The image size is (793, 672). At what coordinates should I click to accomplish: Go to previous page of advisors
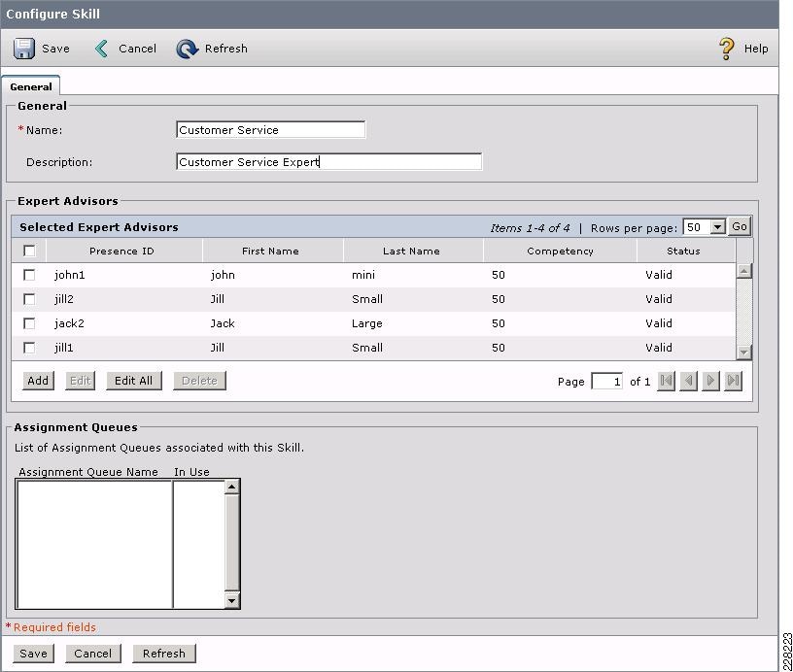[688, 381]
